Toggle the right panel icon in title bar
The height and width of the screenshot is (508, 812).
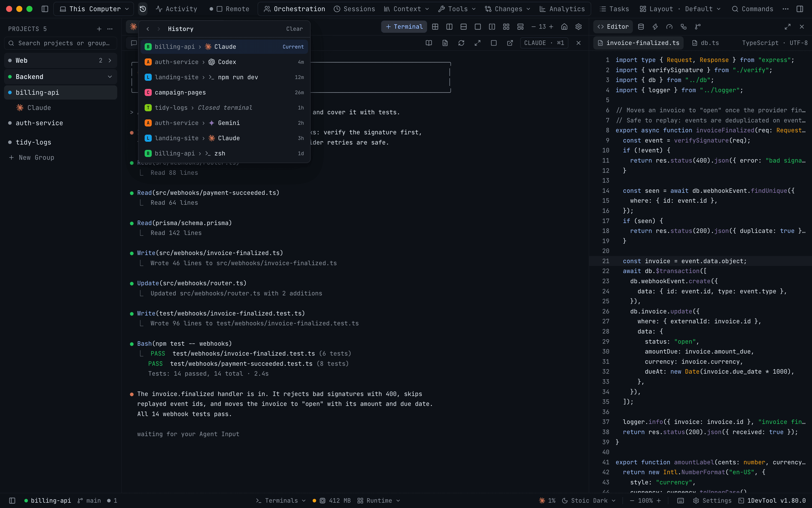(800, 9)
